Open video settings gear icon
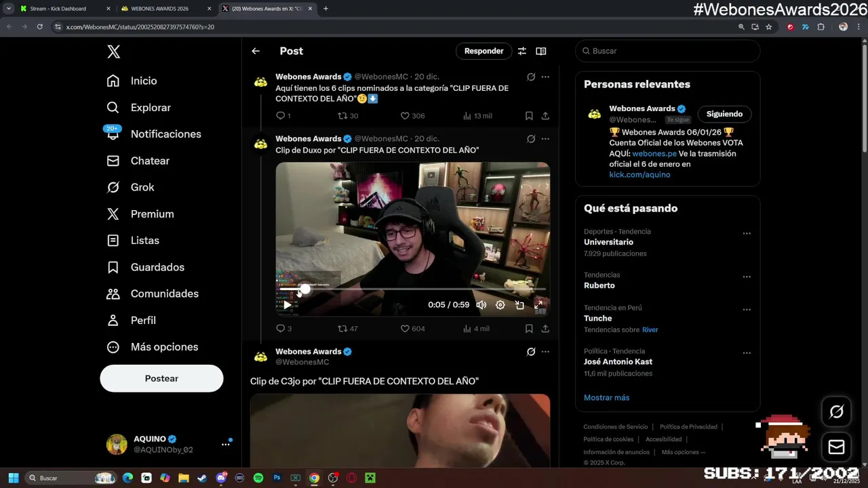 pos(500,305)
